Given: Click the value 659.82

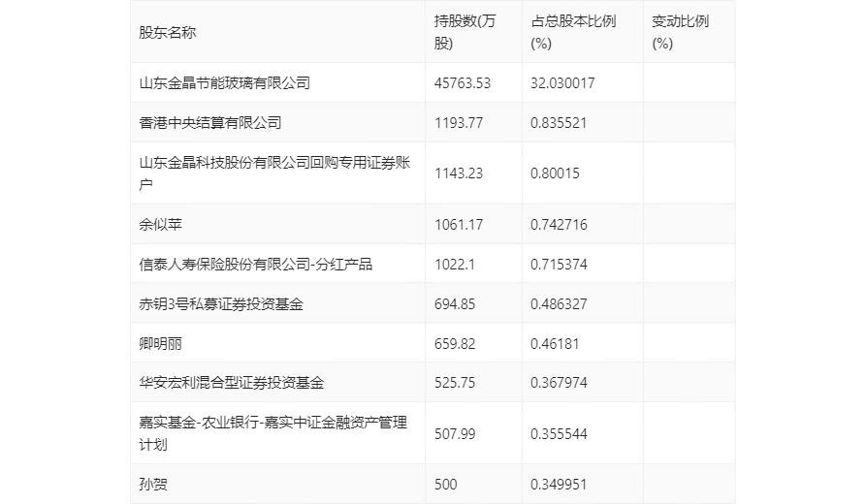Looking at the screenshot, I should pyautogui.click(x=455, y=344).
